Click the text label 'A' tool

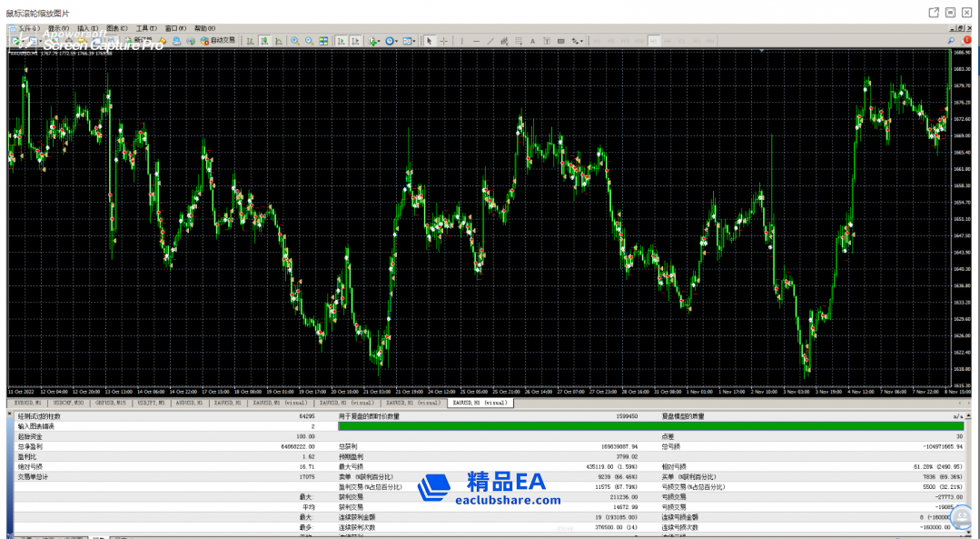click(x=532, y=41)
